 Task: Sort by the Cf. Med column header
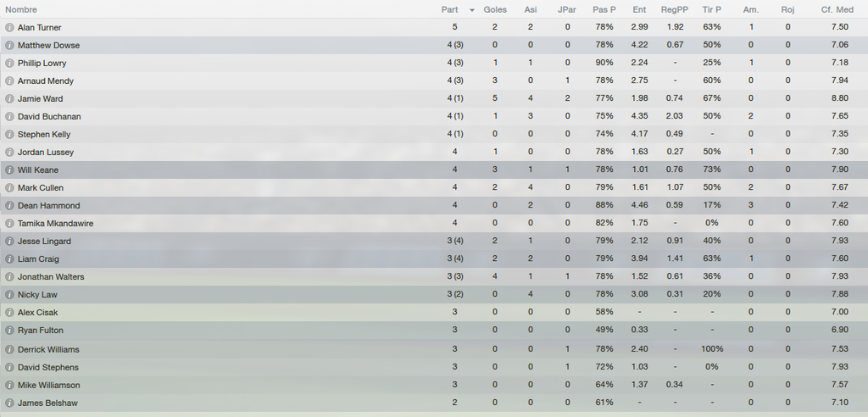837,9
